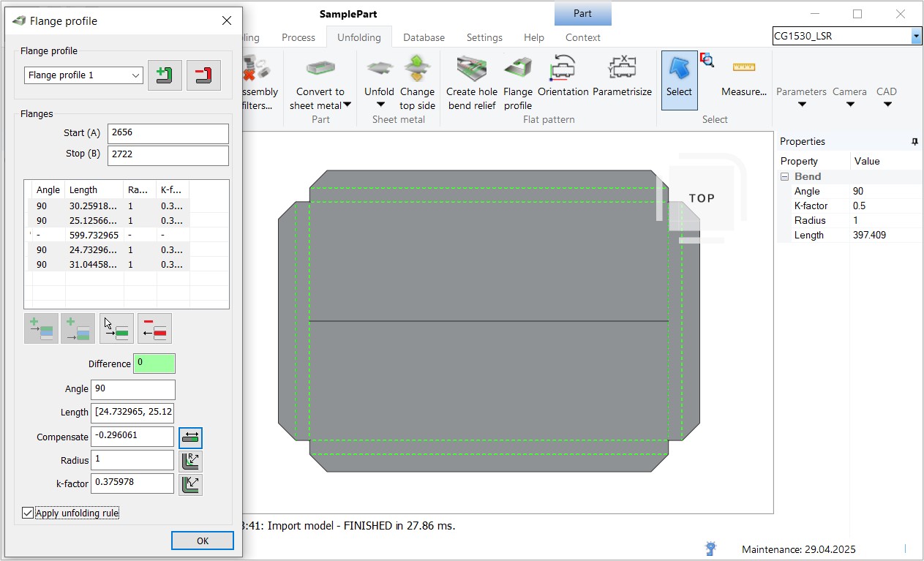Viewport: 924px width, 561px height.
Task: Click the red remove flange row icon
Action: (x=154, y=328)
